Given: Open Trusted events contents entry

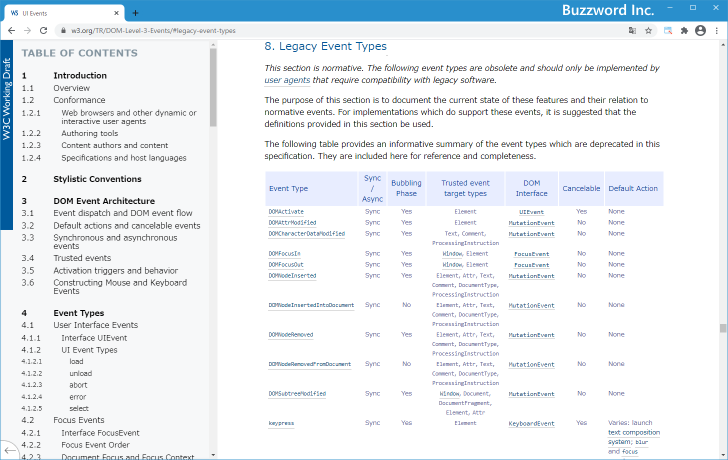Looking at the screenshot, I should [82, 258].
